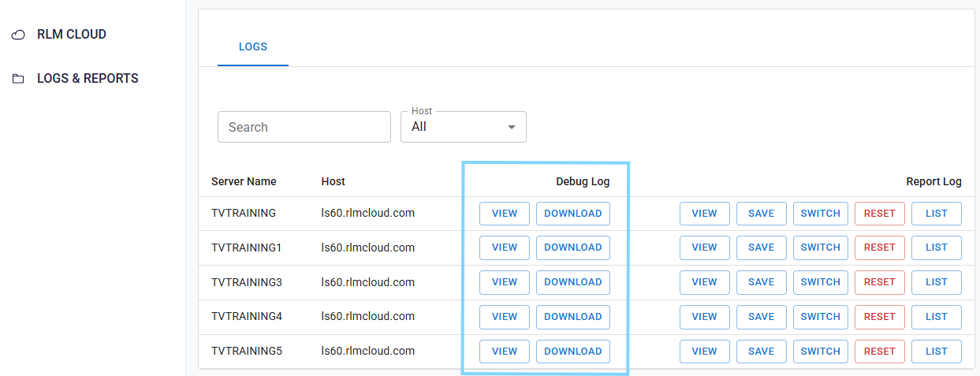Reset the report log for TVTRAINING4
This screenshot has width=980, height=376.
point(880,317)
